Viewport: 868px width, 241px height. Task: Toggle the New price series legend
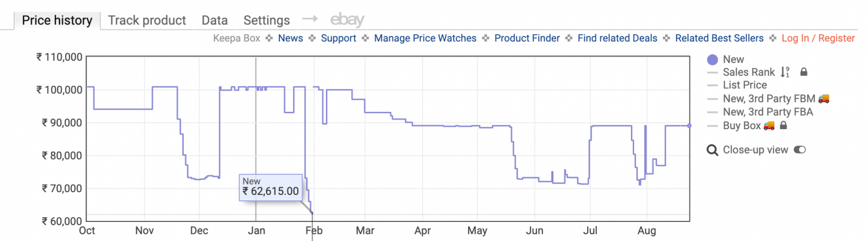coord(733,59)
